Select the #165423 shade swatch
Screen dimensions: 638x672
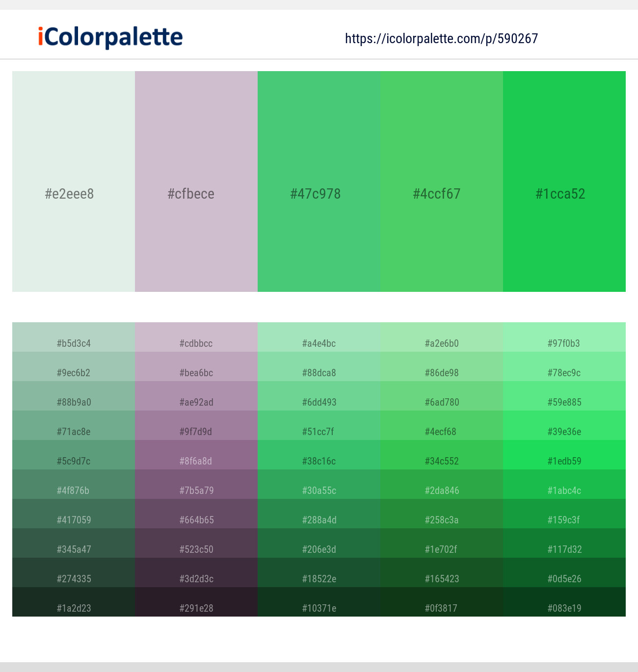coord(442,573)
